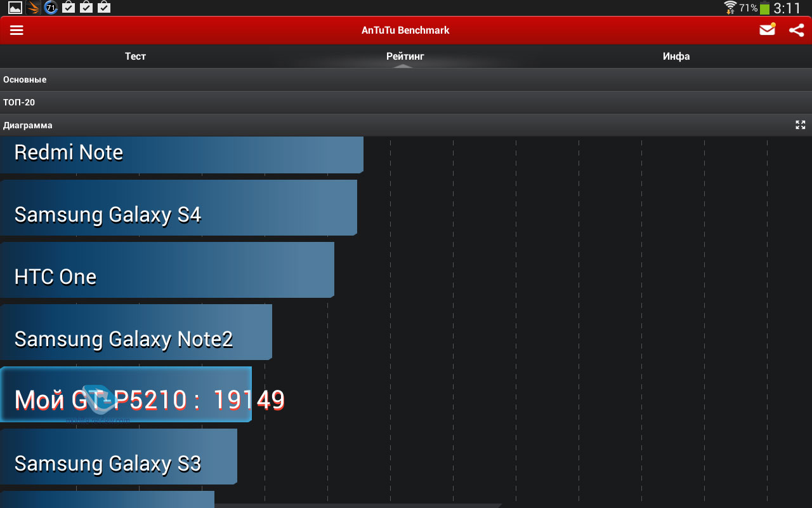Open the orange swirl notification icon
The image size is (812, 508).
click(x=33, y=8)
